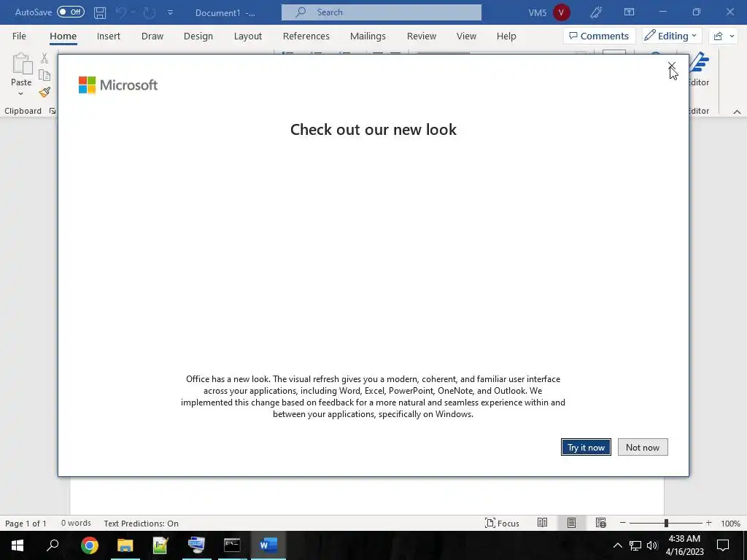Image resolution: width=747 pixels, height=560 pixels.
Task: Show hidden tray icons chevron
Action: click(617, 545)
